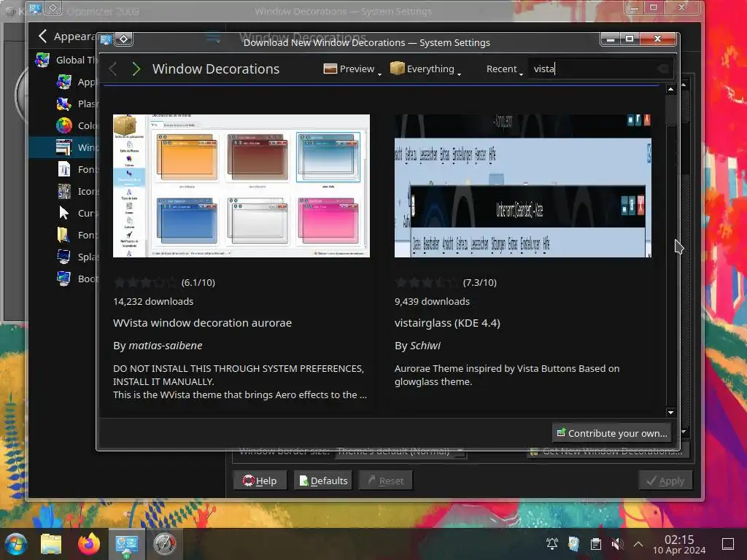Click the dialog scrollbar up arrow
This screenshot has height=560, width=747.
point(671,89)
